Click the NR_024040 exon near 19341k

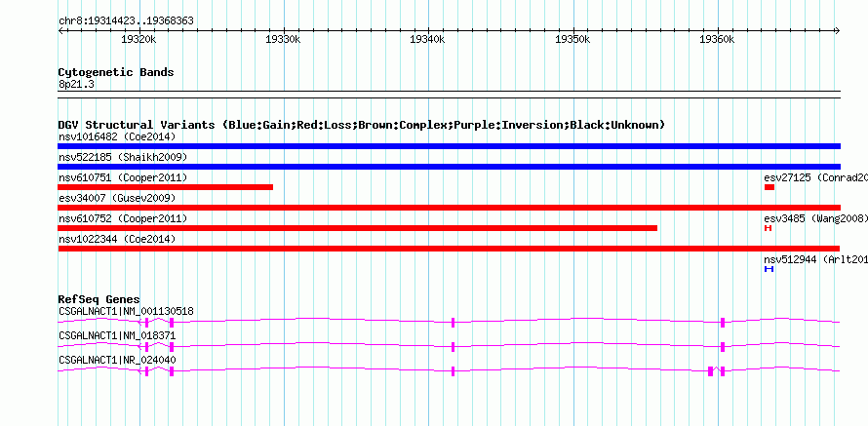453,371
